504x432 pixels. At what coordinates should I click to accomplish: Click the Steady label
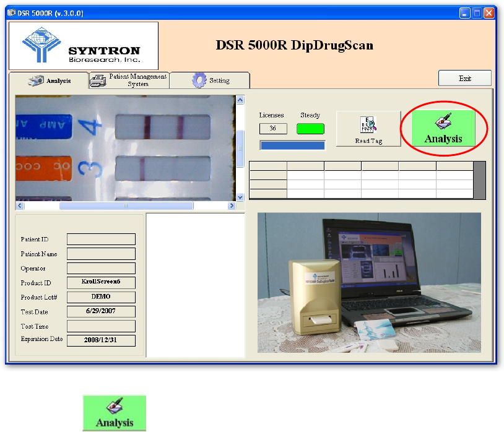[x=310, y=115]
